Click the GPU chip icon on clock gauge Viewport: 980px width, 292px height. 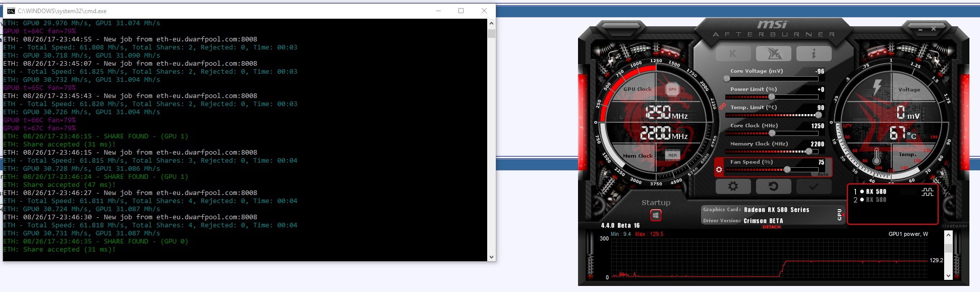pyautogui.click(x=672, y=89)
